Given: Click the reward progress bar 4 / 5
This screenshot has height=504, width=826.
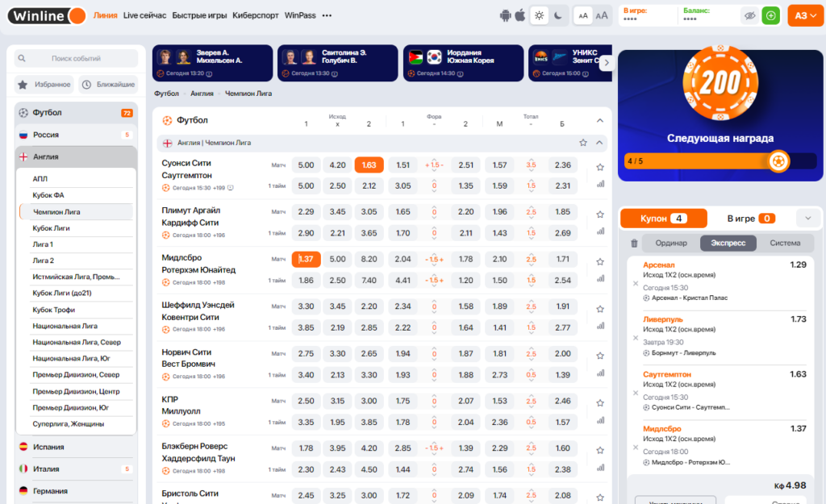Looking at the screenshot, I should point(720,161).
